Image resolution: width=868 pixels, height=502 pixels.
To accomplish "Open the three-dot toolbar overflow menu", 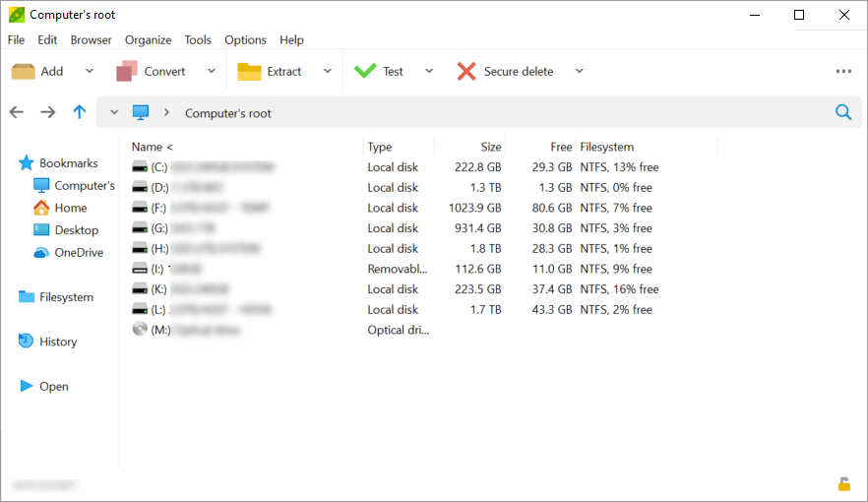I will point(843,72).
